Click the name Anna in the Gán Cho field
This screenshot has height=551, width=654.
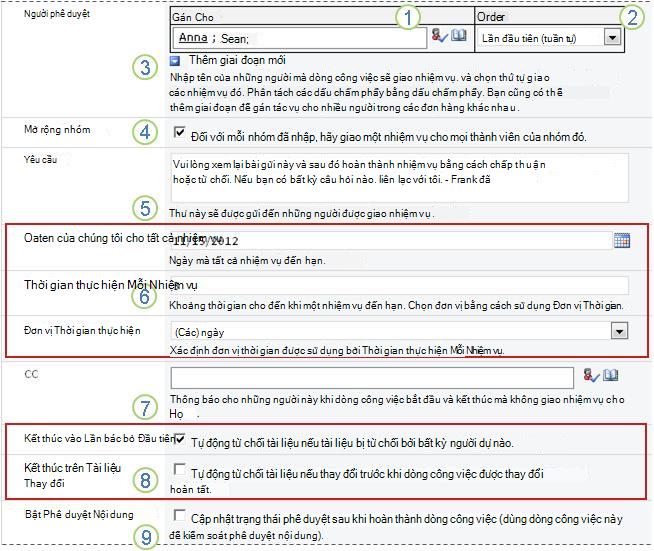point(193,38)
